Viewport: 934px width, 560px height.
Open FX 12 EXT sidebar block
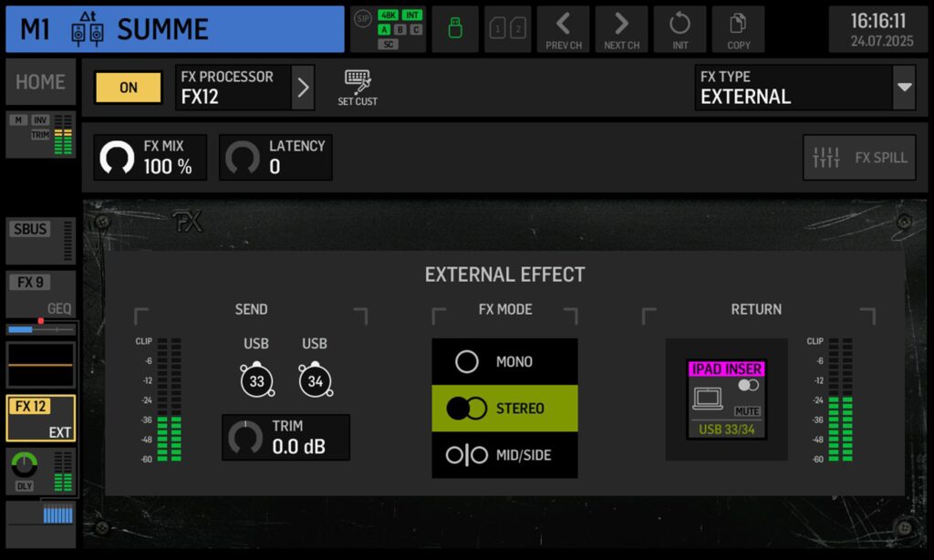(x=41, y=419)
